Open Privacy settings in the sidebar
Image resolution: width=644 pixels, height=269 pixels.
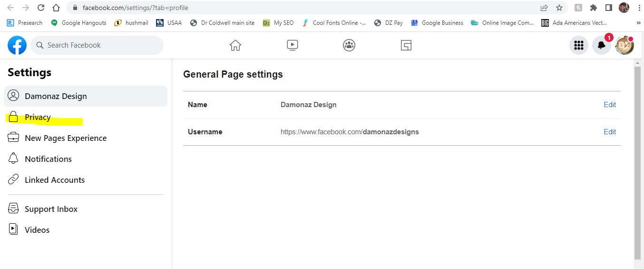[x=86, y=117]
